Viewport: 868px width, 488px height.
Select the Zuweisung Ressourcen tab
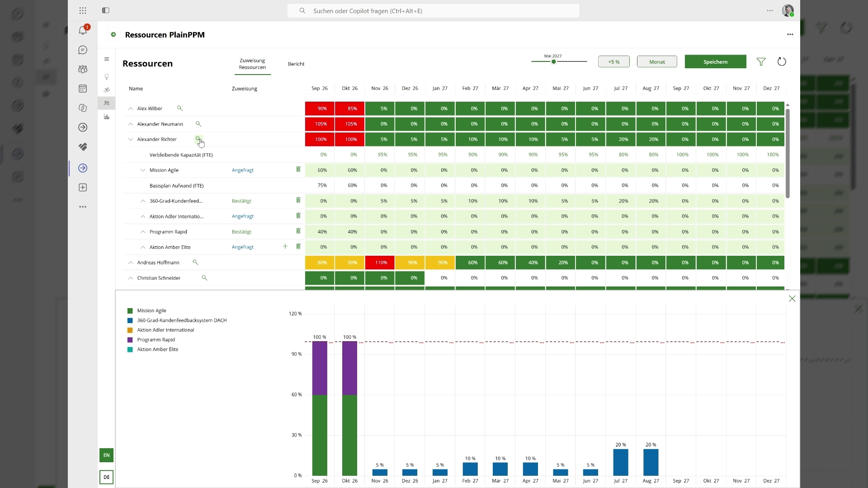pyautogui.click(x=252, y=64)
